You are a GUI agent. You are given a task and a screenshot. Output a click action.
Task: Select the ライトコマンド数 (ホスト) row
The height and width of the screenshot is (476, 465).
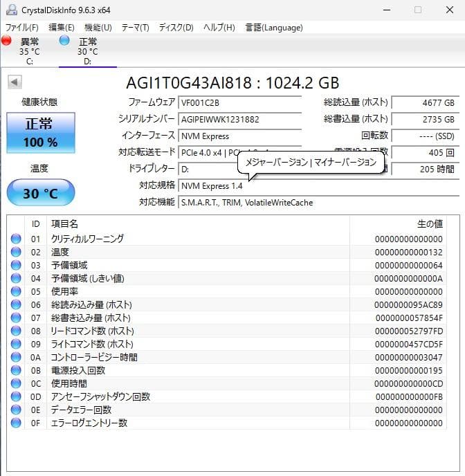pos(227,344)
